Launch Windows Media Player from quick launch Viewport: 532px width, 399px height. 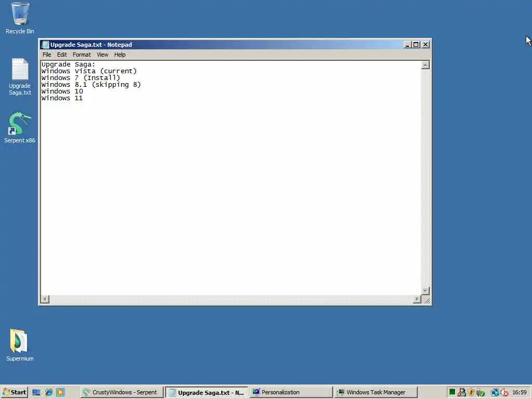[x=60, y=393]
